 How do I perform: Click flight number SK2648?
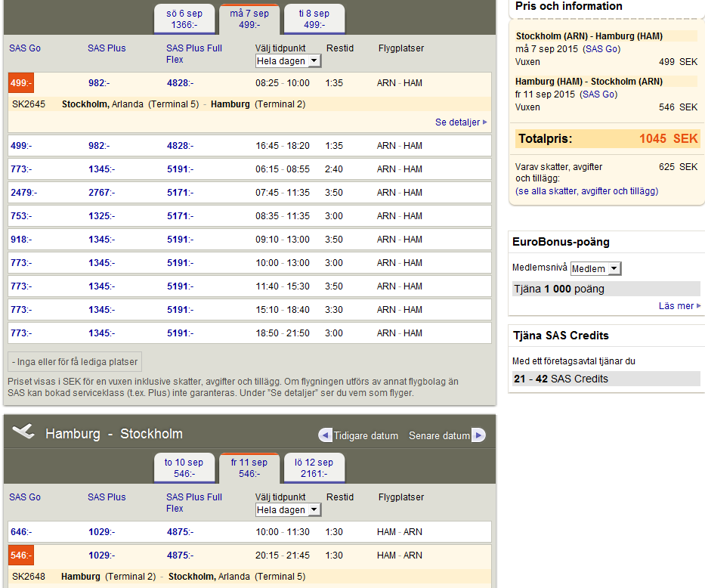(x=29, y=577)
